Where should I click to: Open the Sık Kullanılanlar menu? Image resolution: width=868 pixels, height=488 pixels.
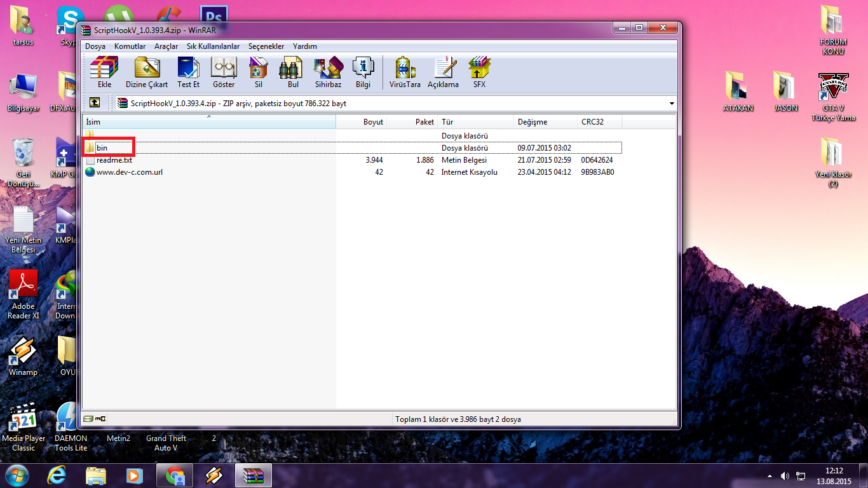[213, 46]
